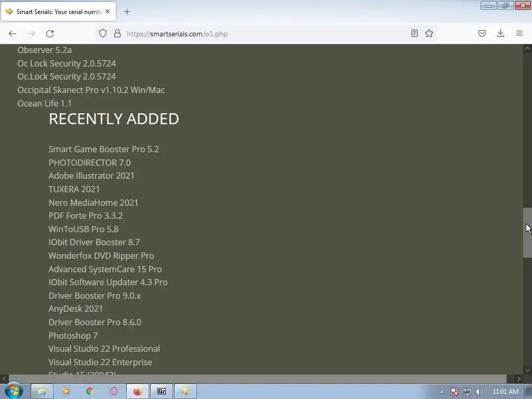Toggle reader view icon in address bar
This screenshot has width=532, height=399.
[414, 33]
